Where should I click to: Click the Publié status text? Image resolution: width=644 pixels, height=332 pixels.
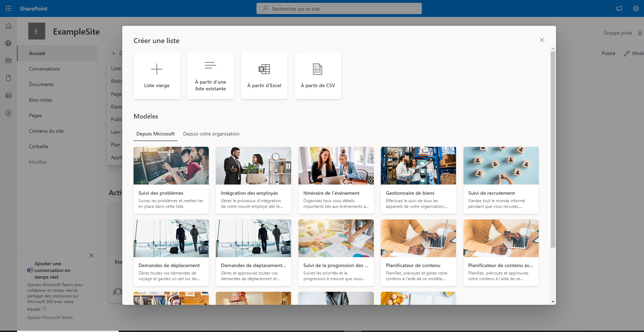[x=608, y=53]
